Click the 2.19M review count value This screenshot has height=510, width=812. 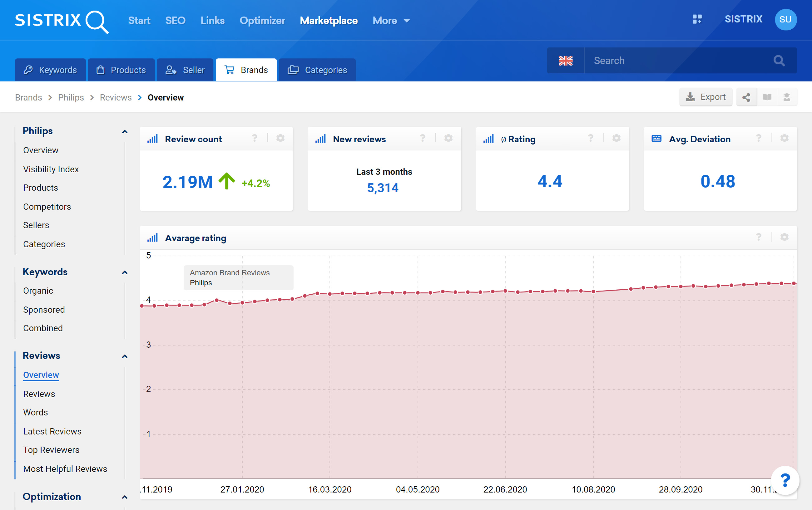(x=187, y=182)
